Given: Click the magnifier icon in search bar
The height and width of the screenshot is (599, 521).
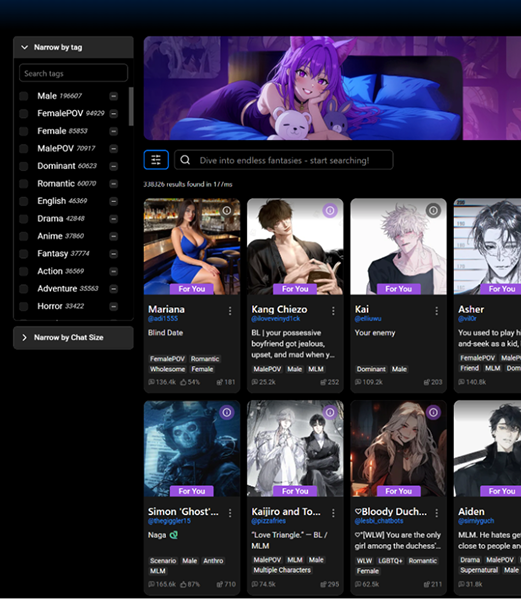Looking at the screenshot, I should coord(185,160).
